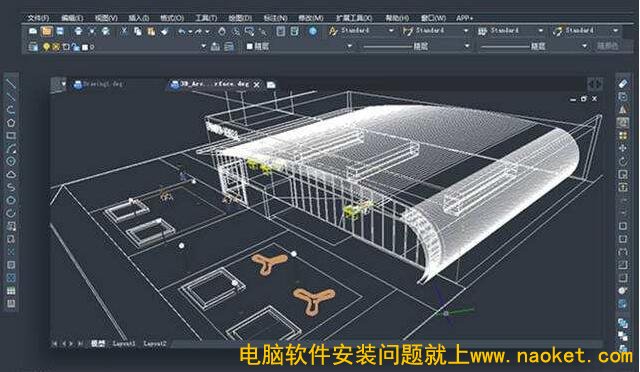
Task: Click the Match Properties brush icon
Action: (164, 31)
